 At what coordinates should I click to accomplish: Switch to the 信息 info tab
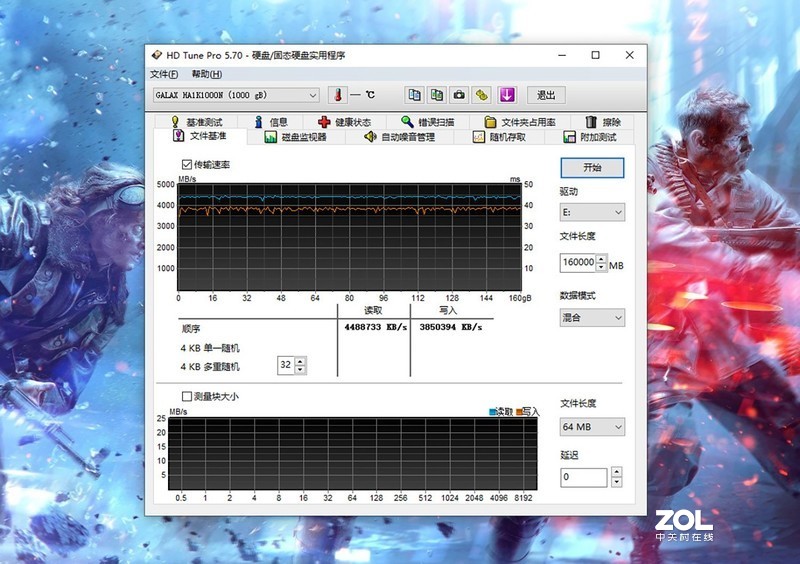click(271, 122)
